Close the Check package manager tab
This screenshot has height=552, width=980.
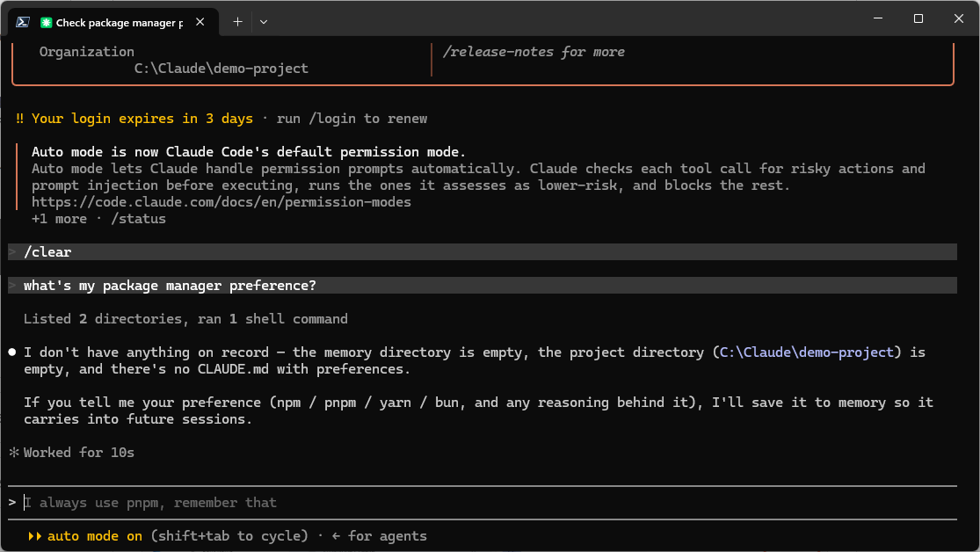[x=200, y=22]
